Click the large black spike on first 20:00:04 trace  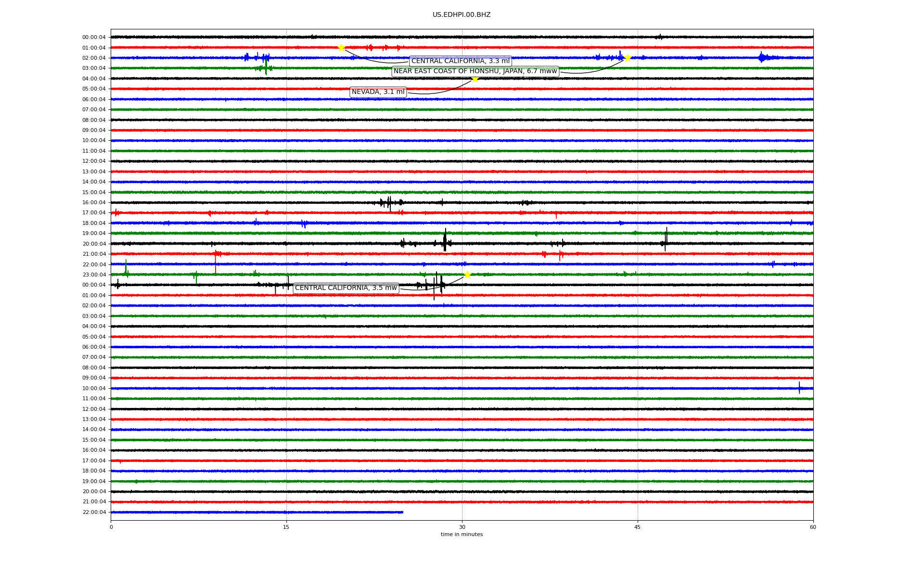pos(445,240)
